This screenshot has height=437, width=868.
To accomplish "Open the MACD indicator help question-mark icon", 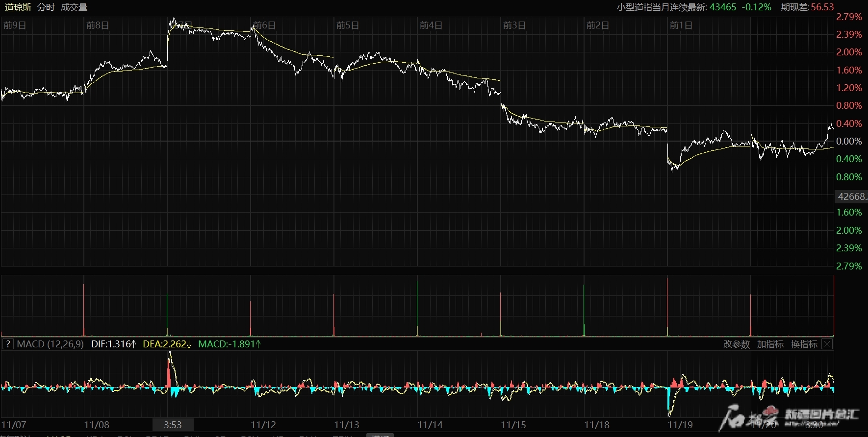I will tap(8, 344).
